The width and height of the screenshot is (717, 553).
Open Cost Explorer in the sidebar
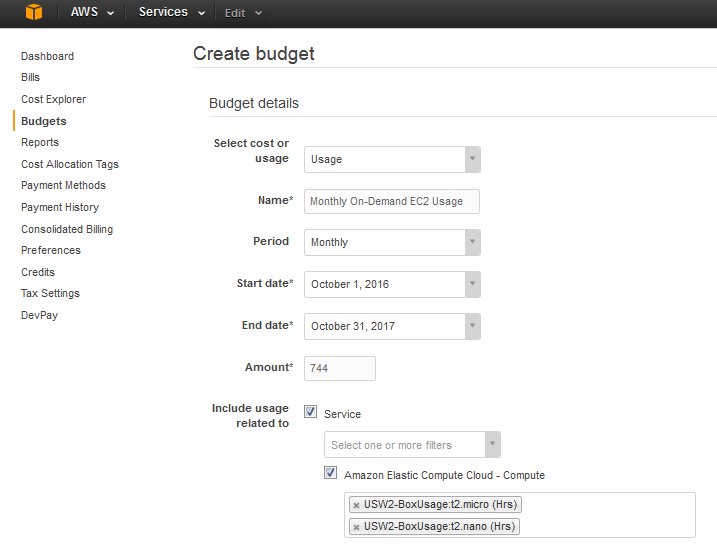[x=54, y=99]
